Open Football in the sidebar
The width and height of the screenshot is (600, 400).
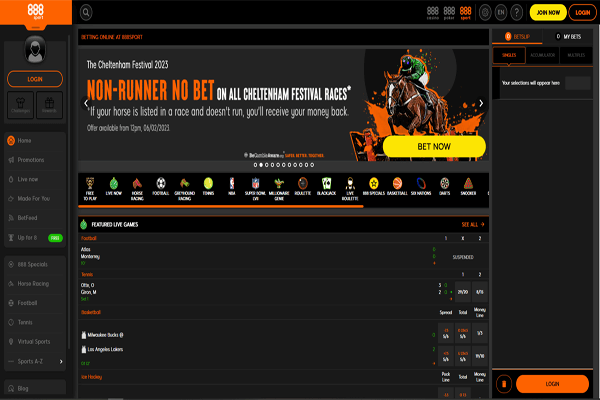click(x=35, y=303)
